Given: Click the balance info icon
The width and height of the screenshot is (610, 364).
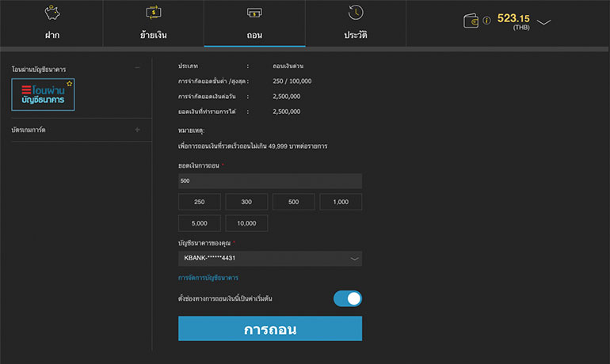Looking at the screenshot, I should point(486,21).
